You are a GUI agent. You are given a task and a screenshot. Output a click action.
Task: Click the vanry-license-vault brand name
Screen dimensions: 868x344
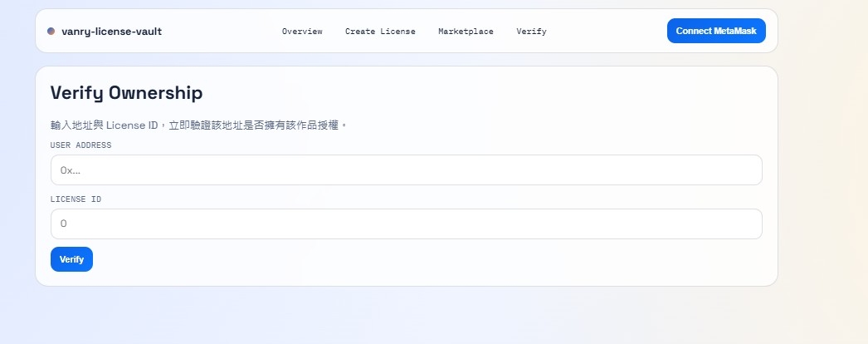click(x=112, y=32)
